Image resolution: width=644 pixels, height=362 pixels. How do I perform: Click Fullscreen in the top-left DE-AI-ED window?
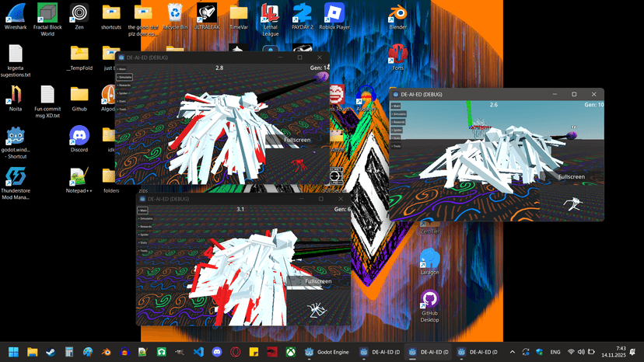coord(296,139)
